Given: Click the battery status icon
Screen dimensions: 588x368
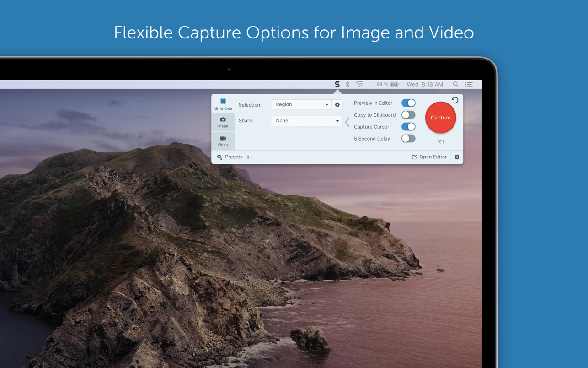Looking at the screenshot, I should click(394, 84).
